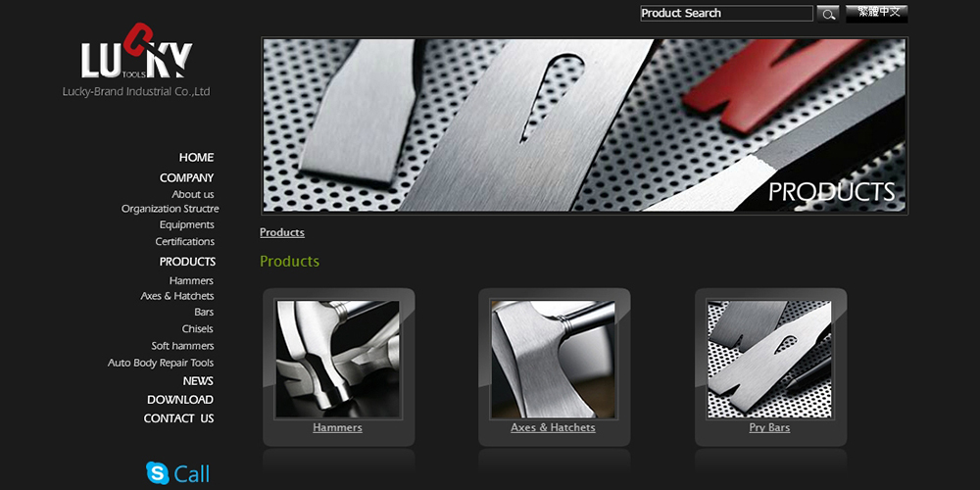
Task: Open Organization Structre page
Action: point(170,209)
